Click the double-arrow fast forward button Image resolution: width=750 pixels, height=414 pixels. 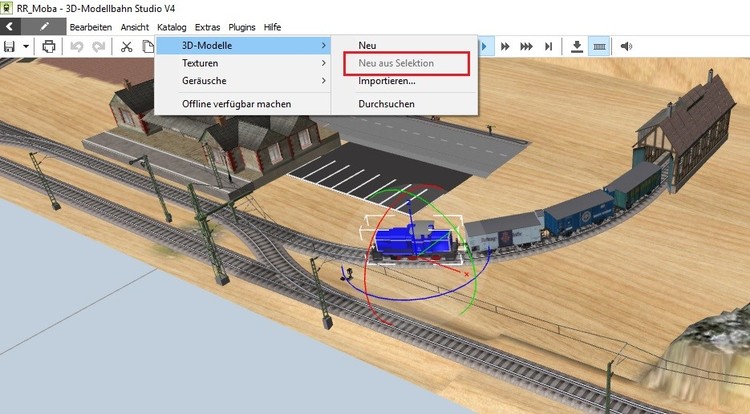(x=506, y=46)
